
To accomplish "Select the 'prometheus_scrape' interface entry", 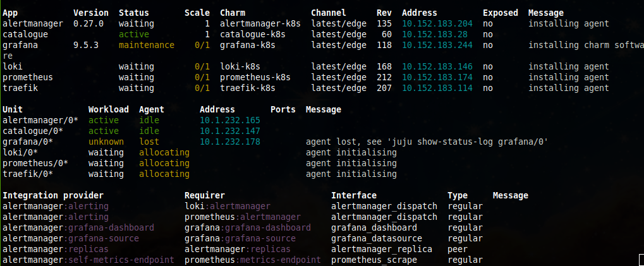I will pos(374,260).
